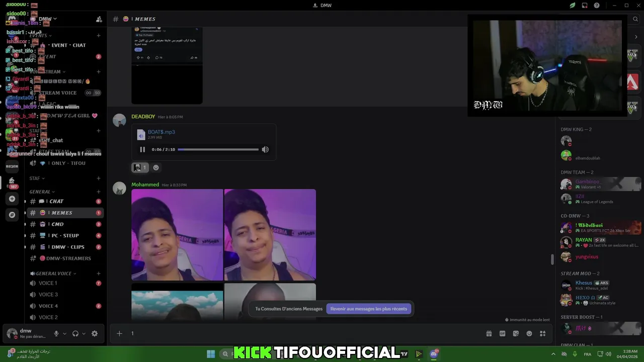Viewport: 644px width, 362px height.
Task: Open member RAYAN in CO-DMW list
Action: (x=601, y=242)
